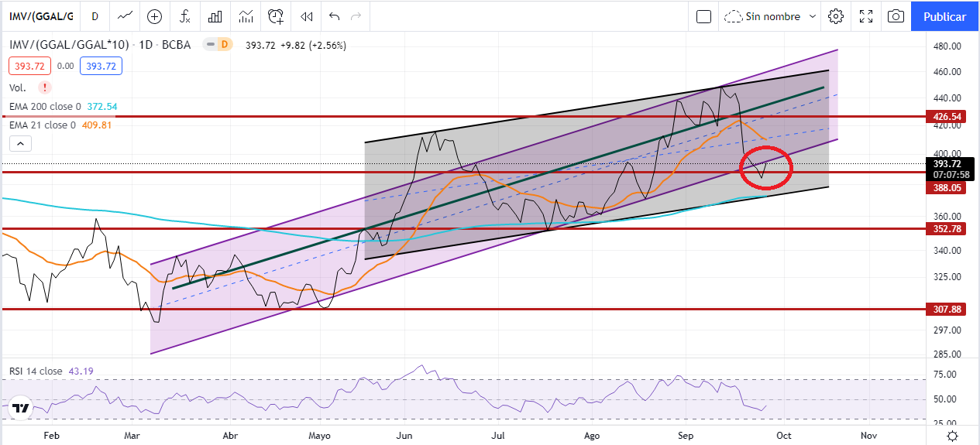Create an alert with the alarm clock icon

[x=276, y=16]
